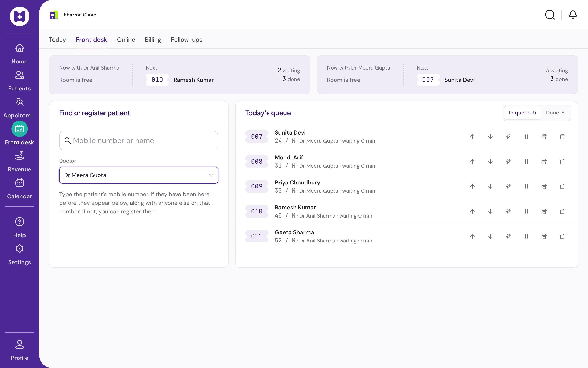Print token for Mohd. Arif
Image resolution: width=588 pixels, height=368 pixels.
pyautogui.click(x=544, y=162)
